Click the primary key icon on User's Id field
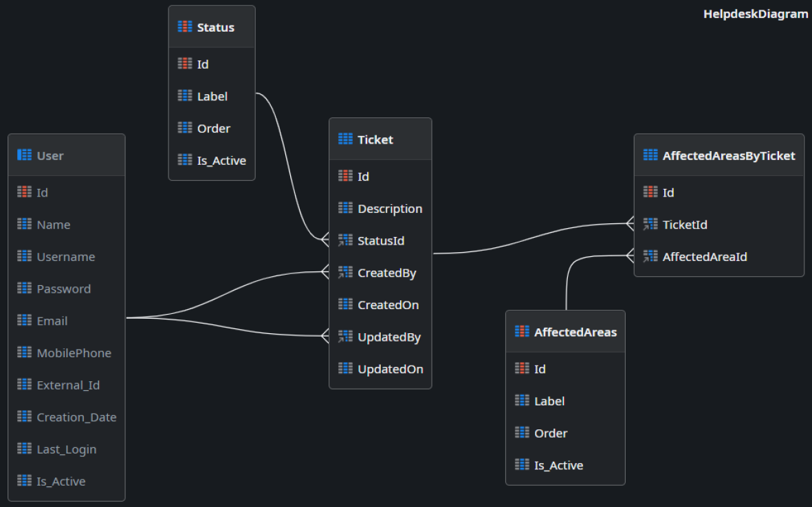 point(23,192)
